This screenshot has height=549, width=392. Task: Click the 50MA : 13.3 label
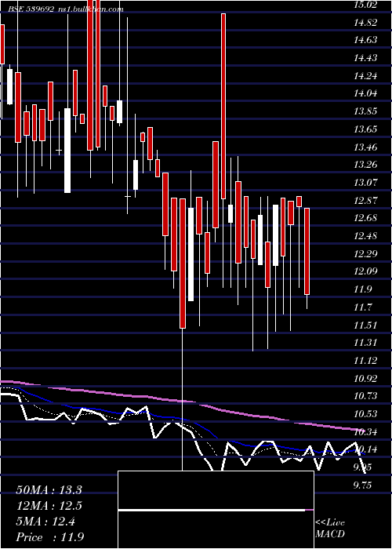click(x=49, y=490)
